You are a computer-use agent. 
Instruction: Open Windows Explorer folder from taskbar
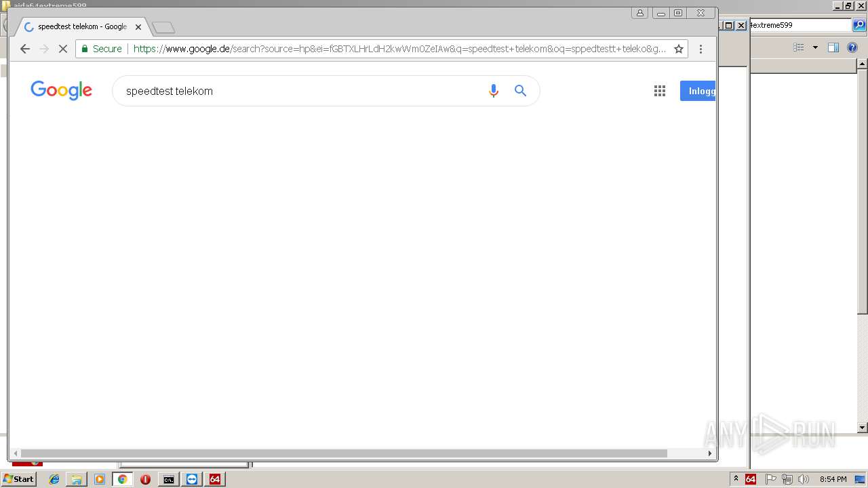(x=77, y=479)
